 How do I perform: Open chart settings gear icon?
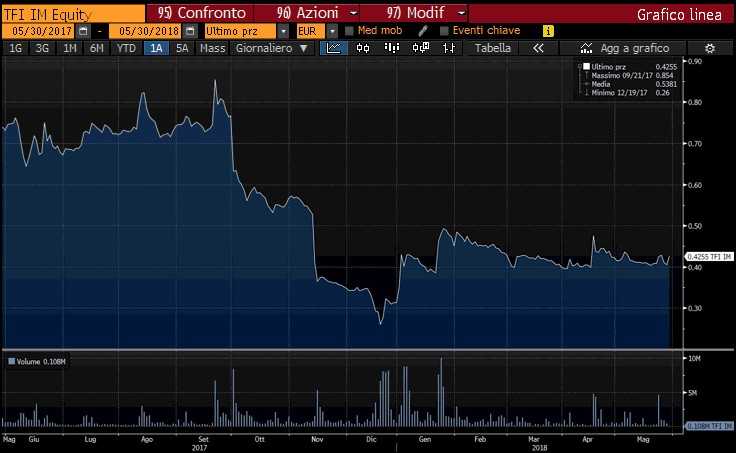tap(710, 48)
